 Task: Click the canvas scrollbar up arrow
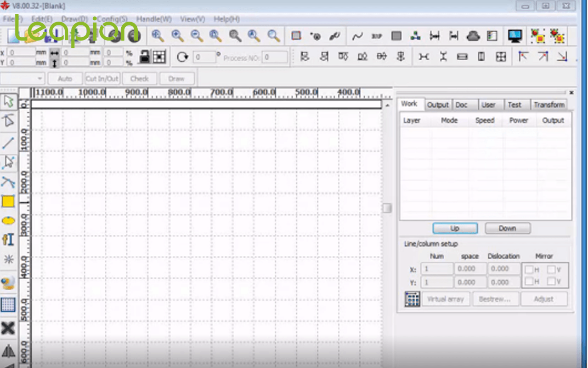coord(387,105)
